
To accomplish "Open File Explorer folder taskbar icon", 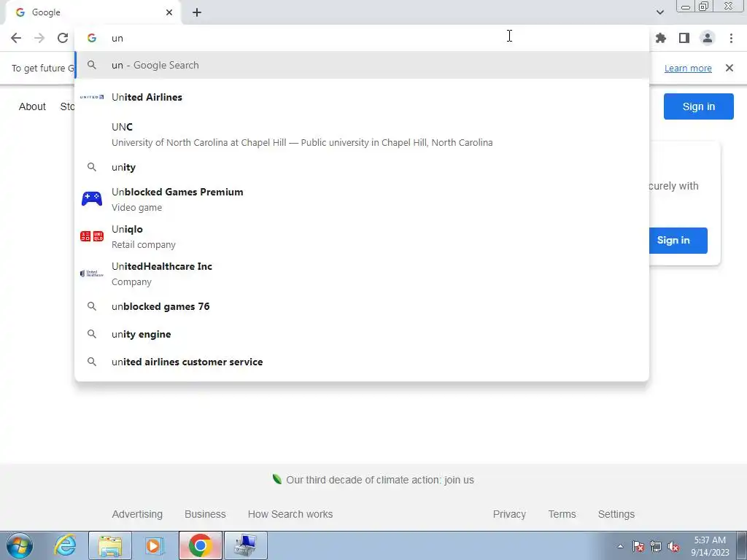I will coord(110,545).
